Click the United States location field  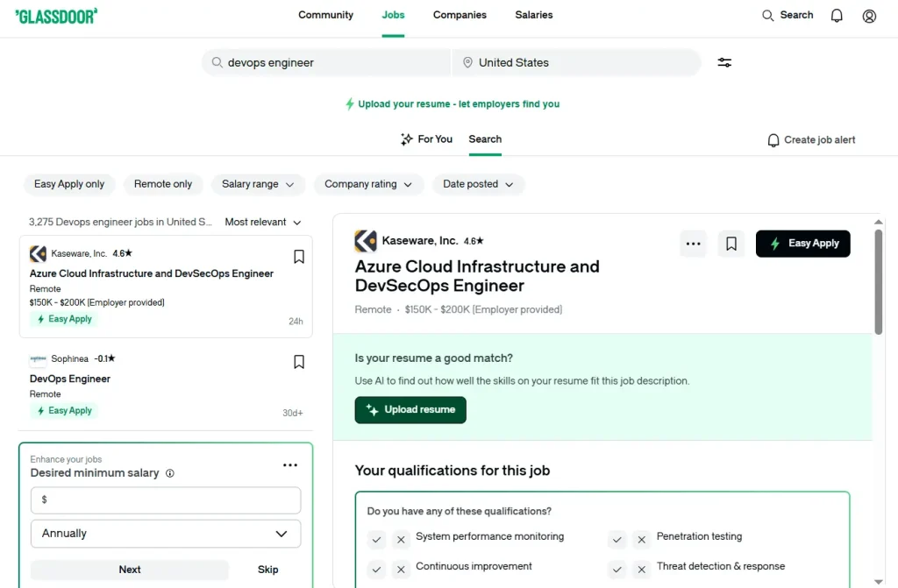point(577,62)
